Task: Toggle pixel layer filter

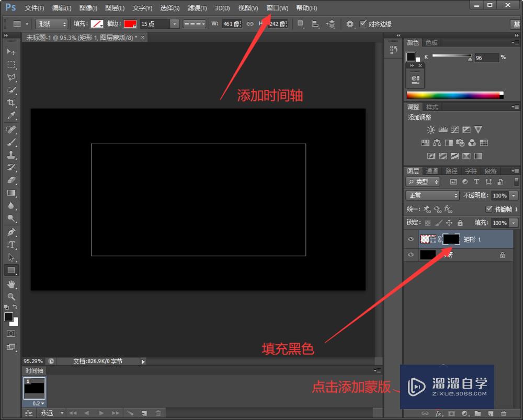Action: (x=453, y=181)
